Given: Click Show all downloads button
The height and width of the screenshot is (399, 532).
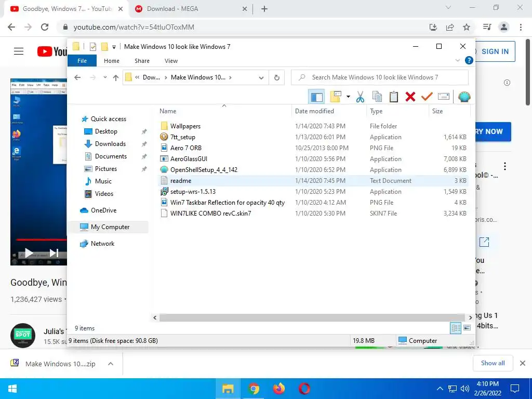Looking at the screenshot, I should (x=493, y=363).
